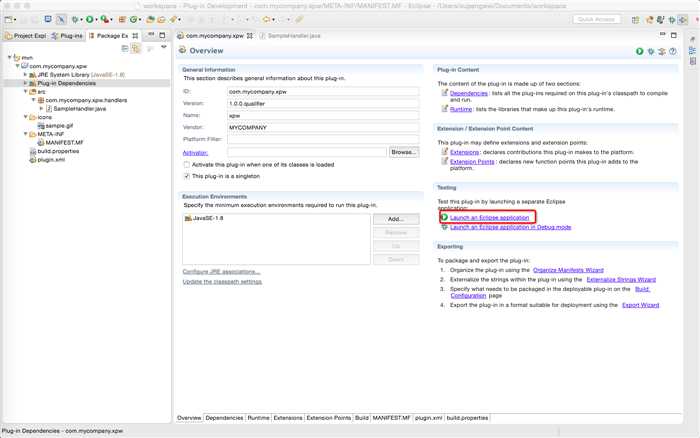This screenshot has width=700, height=438.
Task: Select the Project Explorer view tab
Action: [x=25, y=36]
